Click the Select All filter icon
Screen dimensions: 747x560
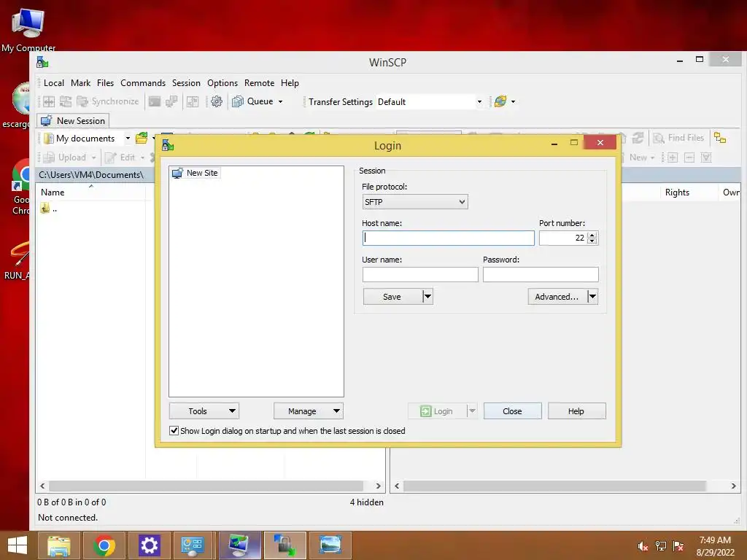(x=706, y=157)
